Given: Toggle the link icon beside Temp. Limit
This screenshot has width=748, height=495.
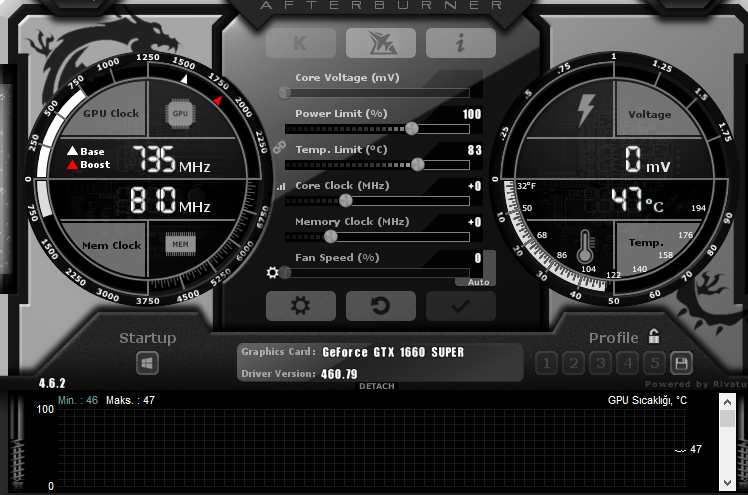Looking at the screenshot, I should pos(279,148).
